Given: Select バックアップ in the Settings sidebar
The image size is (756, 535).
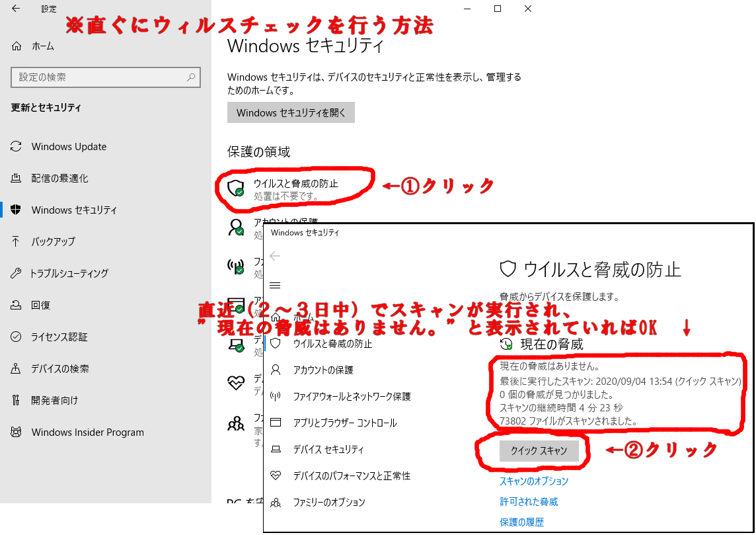Looking at the screenshot, I should 53,241.
